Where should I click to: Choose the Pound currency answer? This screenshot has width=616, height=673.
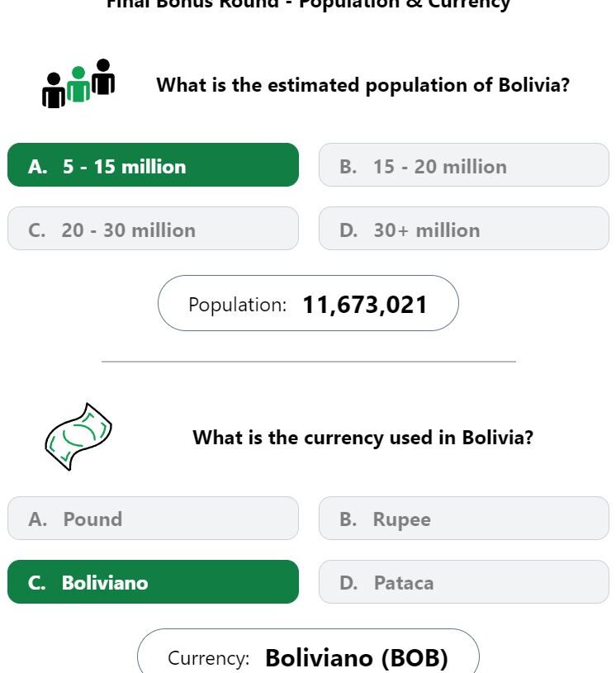point(154,518)
